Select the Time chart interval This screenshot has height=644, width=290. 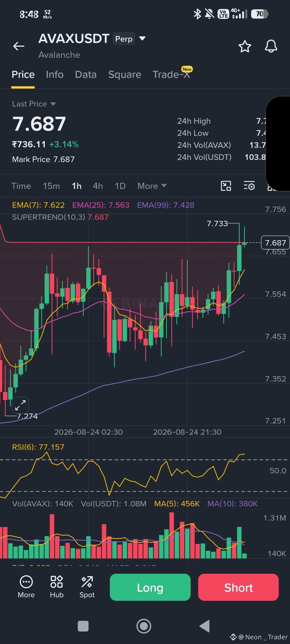21,186
